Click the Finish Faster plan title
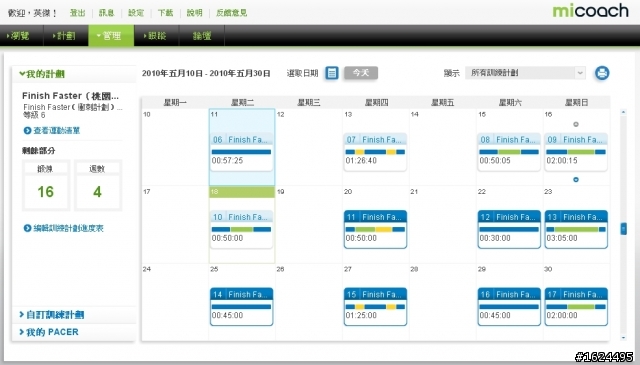640x365 pixels. 70,96
